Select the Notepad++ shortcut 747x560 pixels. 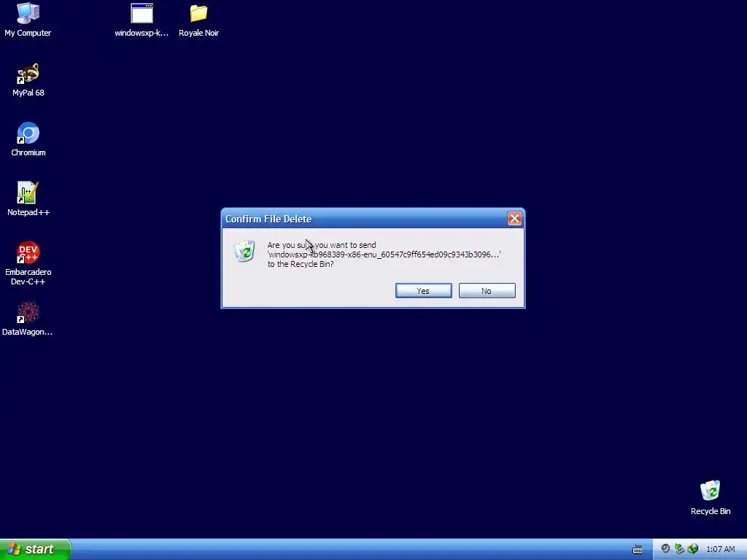coord(28,200)
